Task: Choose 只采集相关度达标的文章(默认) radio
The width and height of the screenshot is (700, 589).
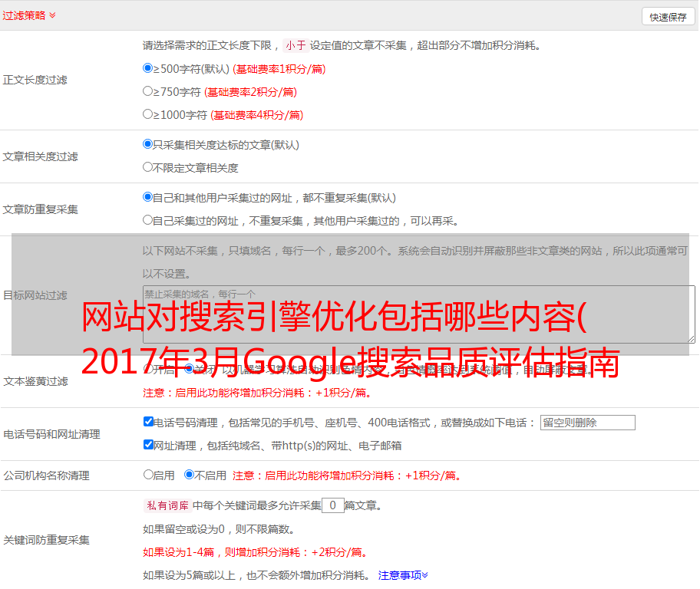Action: click(x=148, y=144)
